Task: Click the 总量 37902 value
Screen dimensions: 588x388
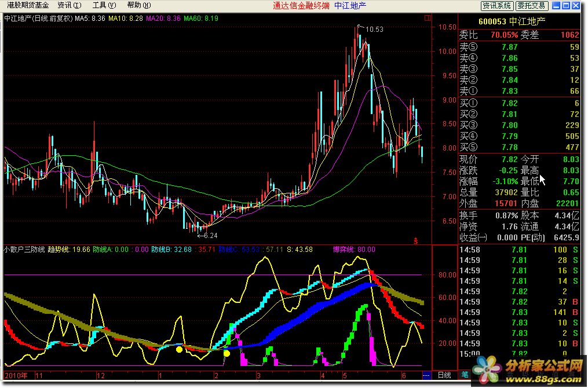Action: (506, 192)
